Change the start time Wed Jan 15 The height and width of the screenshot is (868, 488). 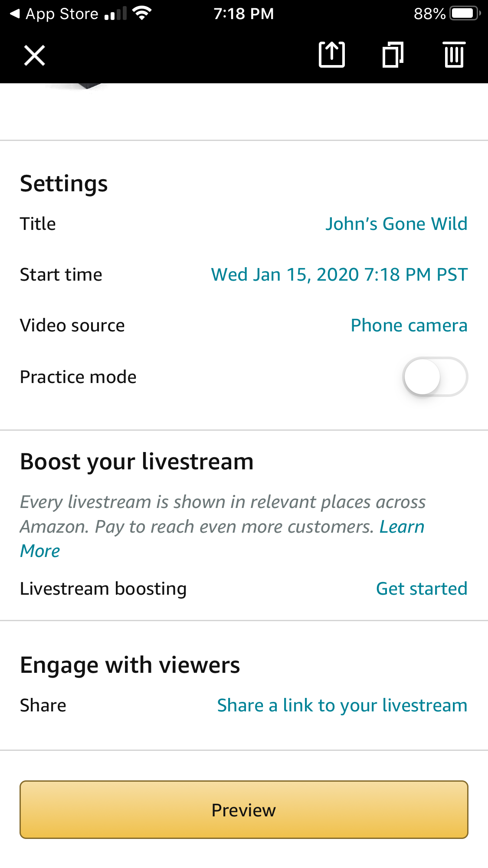[x=339, y=275]
